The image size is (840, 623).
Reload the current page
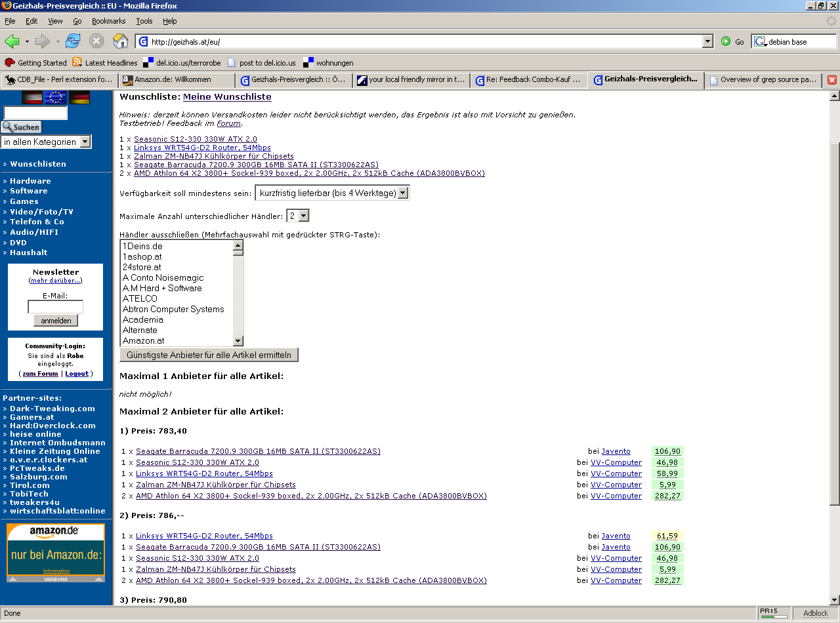coord(72,41)
